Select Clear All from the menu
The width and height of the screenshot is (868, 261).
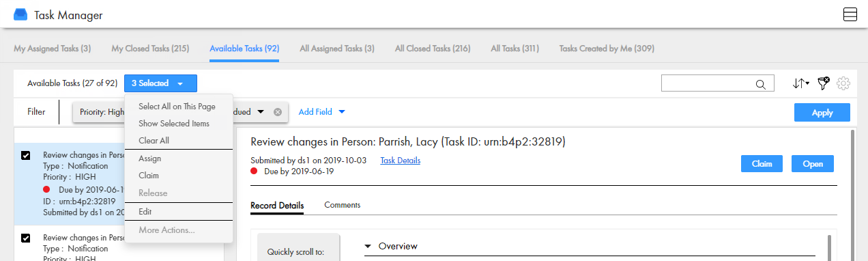[154, 141]
